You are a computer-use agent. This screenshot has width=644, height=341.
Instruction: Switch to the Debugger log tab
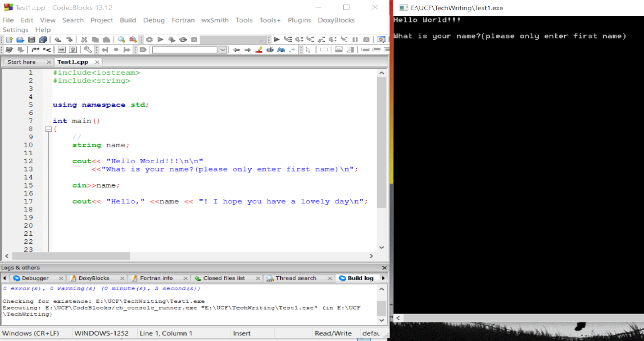tap(36, 278)
